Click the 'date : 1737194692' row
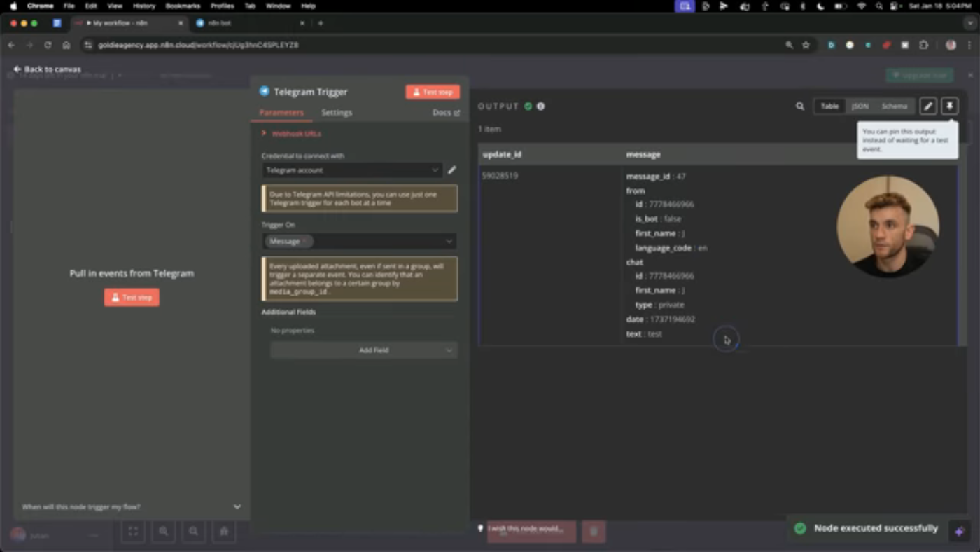The width and height of the screenshot is (980, 552). tap(660, 319)
